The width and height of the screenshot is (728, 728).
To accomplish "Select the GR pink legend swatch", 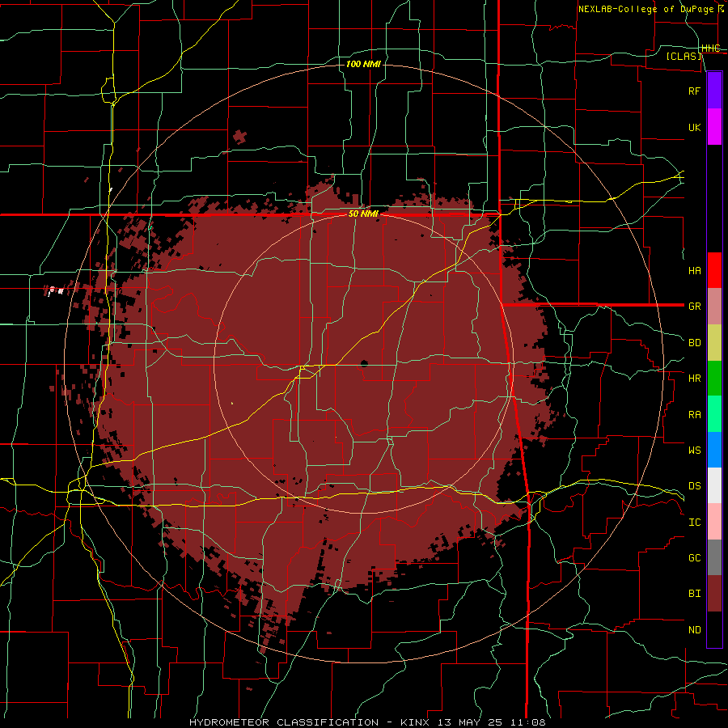I will pyautogui.click(x=714, y=307).
